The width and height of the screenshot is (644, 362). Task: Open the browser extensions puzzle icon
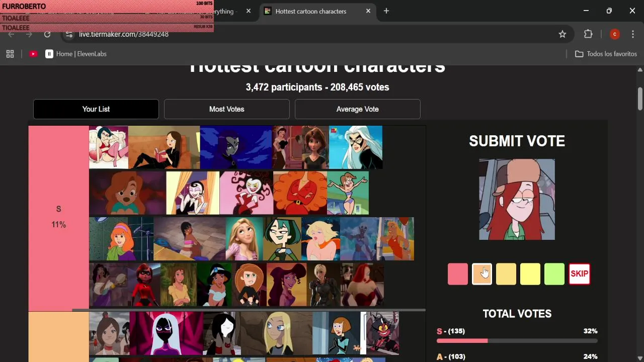(x=588, y=34)
